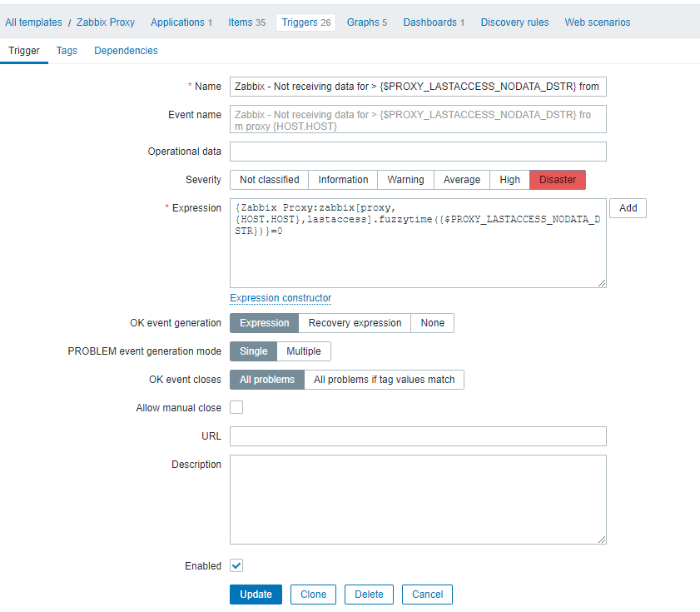Set severity to High
This screenshot has height=612, width=700.
click(x=509, y=180)
